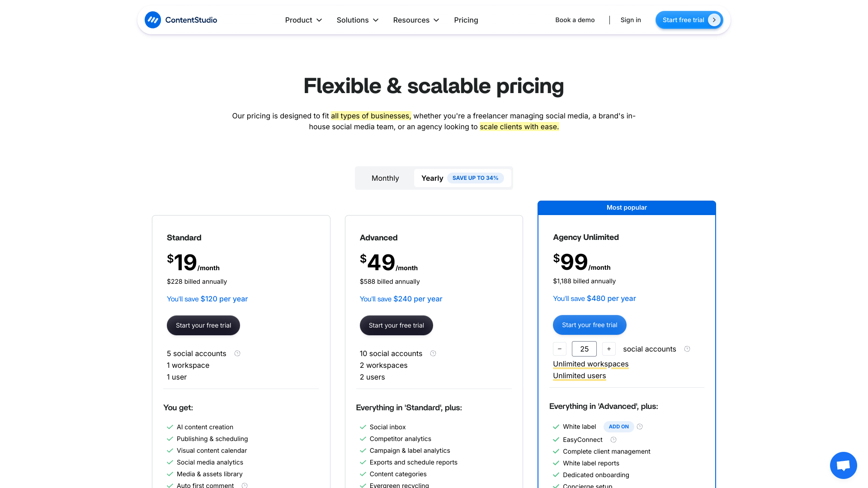The width and height of the screenshot is (868, 488).
Task: Click info icon next to Agency social accounts
Action: tap(687, 349)
